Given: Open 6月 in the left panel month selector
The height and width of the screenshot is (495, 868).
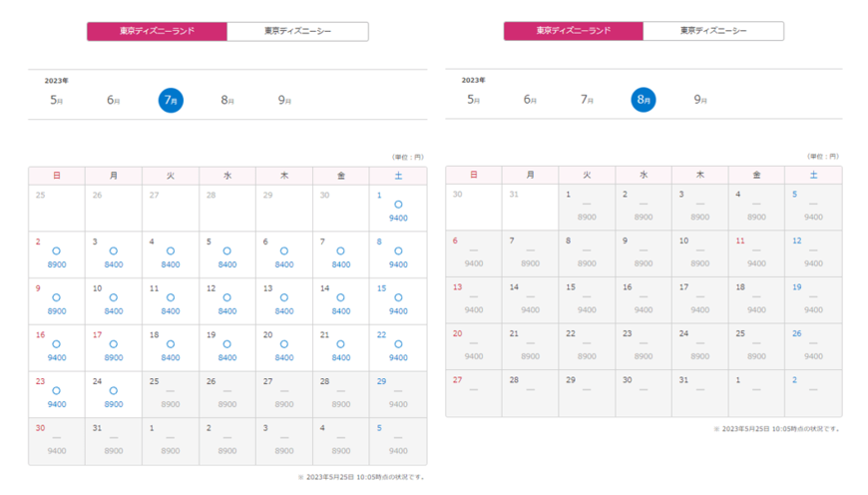Looking at the screenshot, I should [x=114, y=100].
